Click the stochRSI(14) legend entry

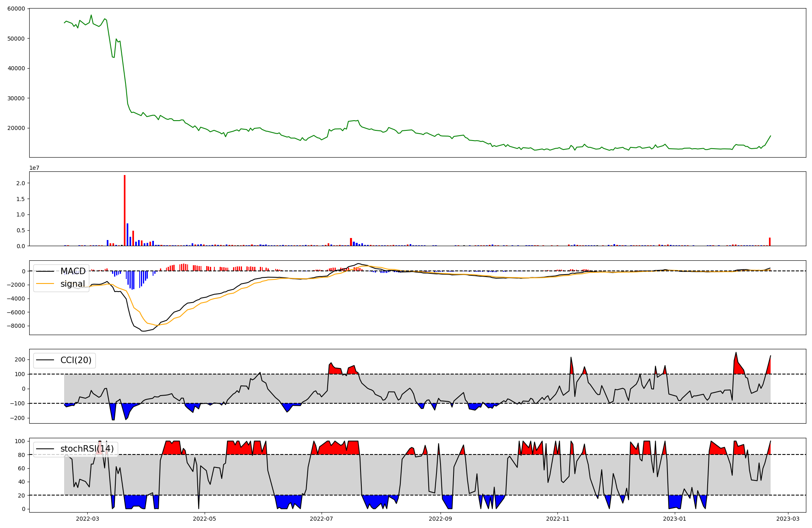[x=87, y=449]
